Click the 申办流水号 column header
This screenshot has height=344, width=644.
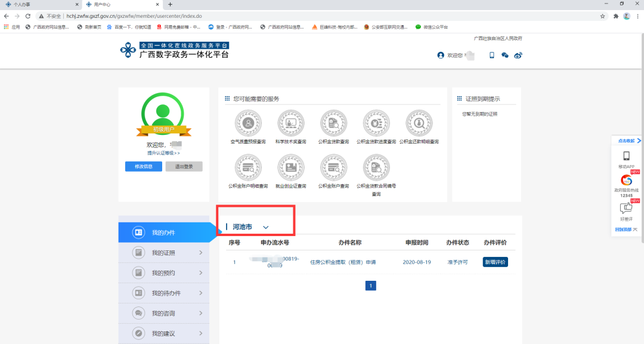tap(275, 243)
